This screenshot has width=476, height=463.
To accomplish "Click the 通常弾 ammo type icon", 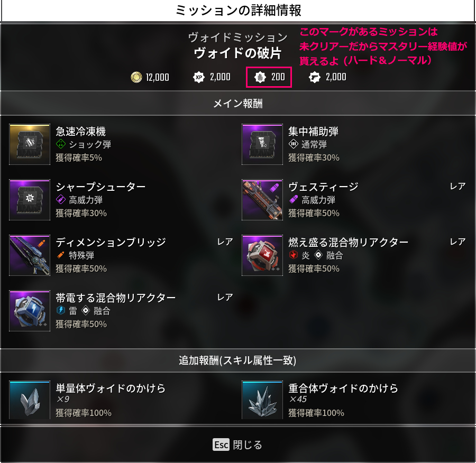I will pyautogui.click(x=293, y=144).
